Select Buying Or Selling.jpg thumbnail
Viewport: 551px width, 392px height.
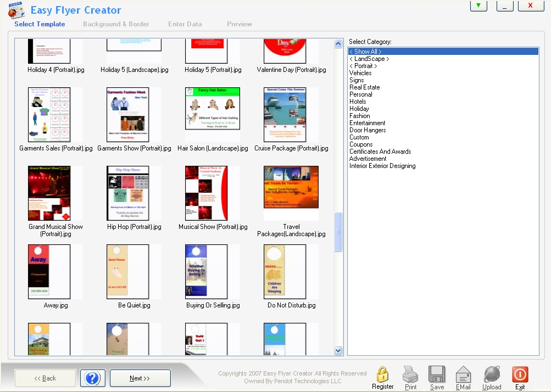pos(206,272)
